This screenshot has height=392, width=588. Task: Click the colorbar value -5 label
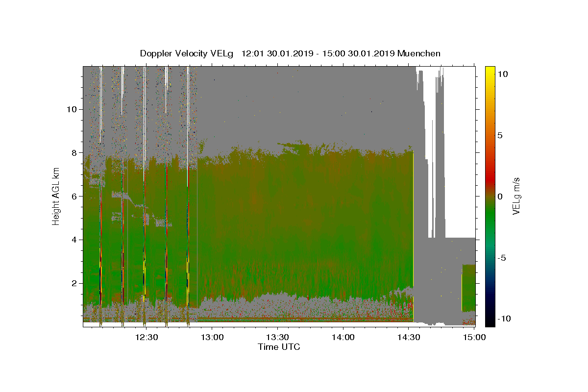[x=503, y=257]
